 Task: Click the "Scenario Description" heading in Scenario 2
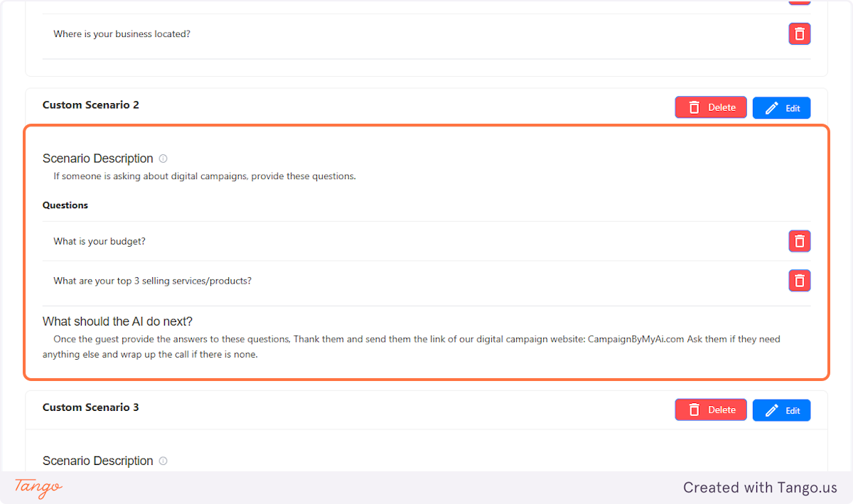(x=98, y=159)
